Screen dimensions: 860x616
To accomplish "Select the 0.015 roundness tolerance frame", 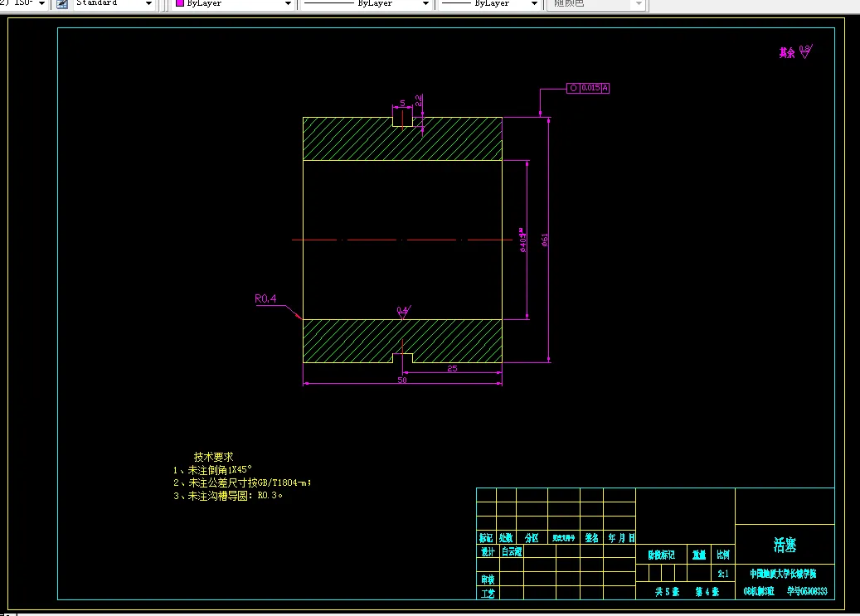I will coord(588,88).
